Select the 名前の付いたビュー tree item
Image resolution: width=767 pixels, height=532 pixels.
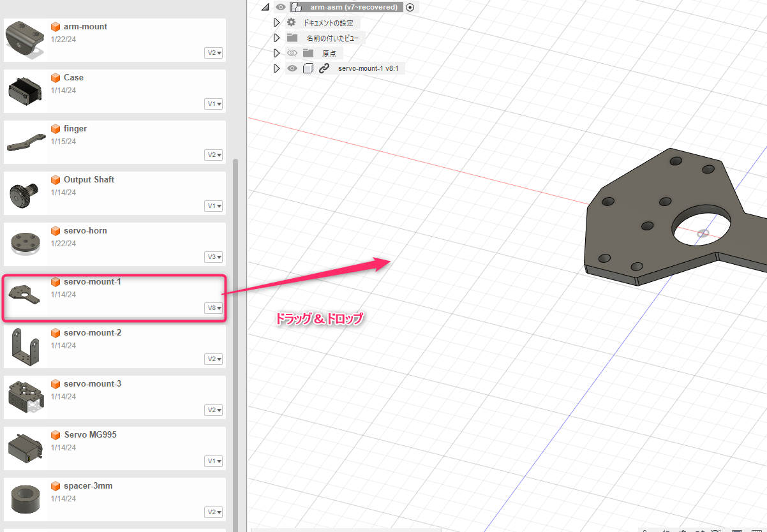332,38
